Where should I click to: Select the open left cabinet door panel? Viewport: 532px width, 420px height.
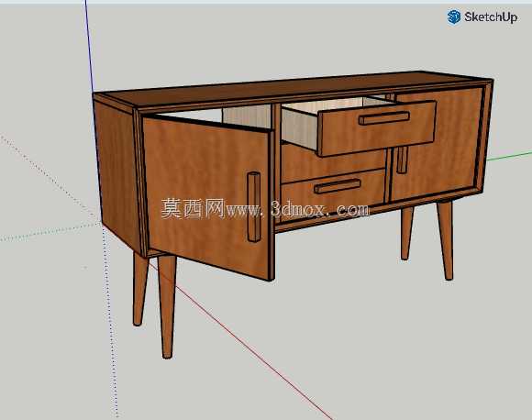pos(208,198)
